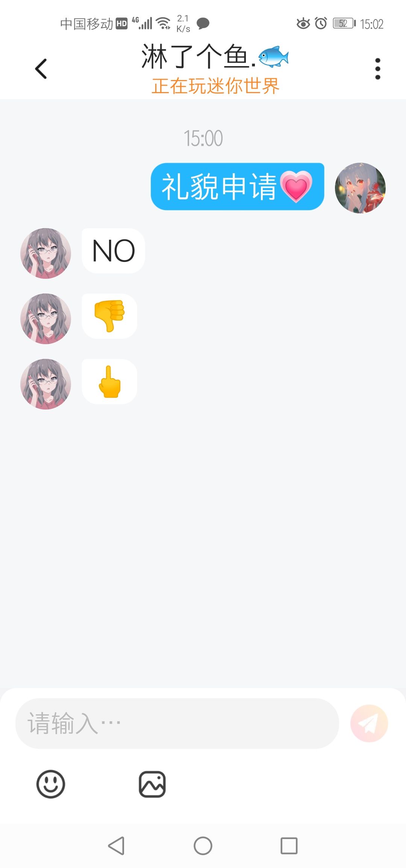The image size is (406, 868).
Task: Tap the middle finger emoji message
Action: pos(109,381)
